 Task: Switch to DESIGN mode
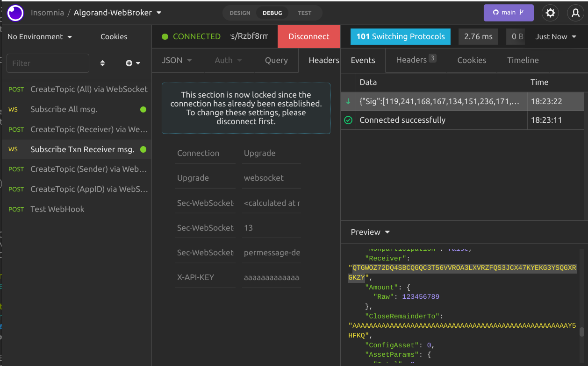240,13
